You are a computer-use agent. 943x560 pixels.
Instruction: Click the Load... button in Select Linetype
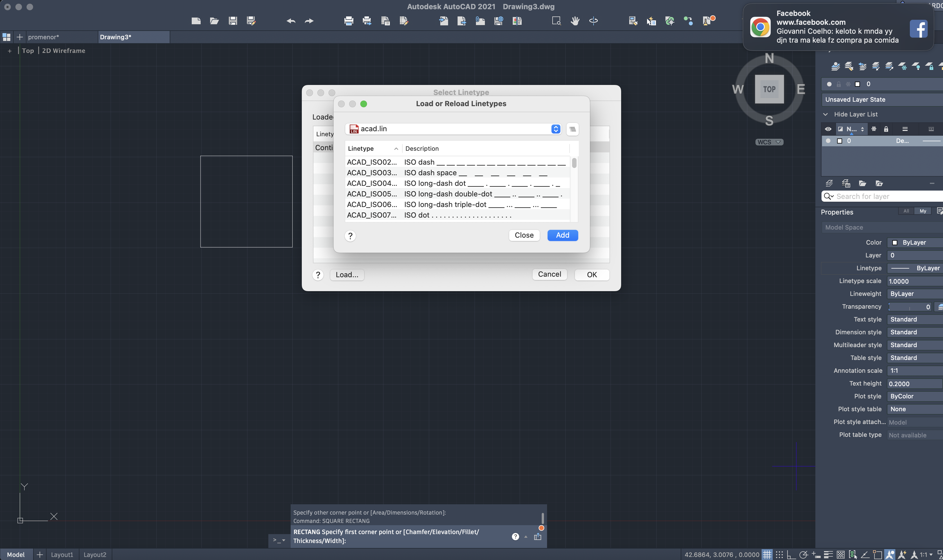tap(347, 275)
